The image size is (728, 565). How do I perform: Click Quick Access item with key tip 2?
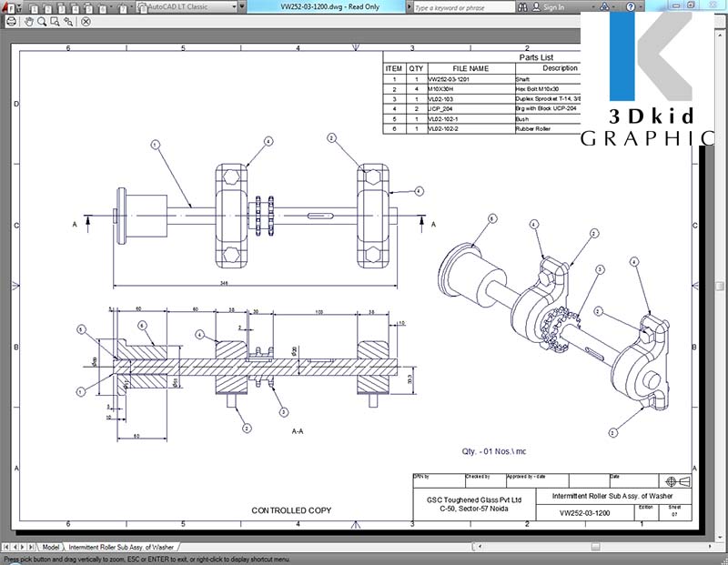[x=47, y=8]
